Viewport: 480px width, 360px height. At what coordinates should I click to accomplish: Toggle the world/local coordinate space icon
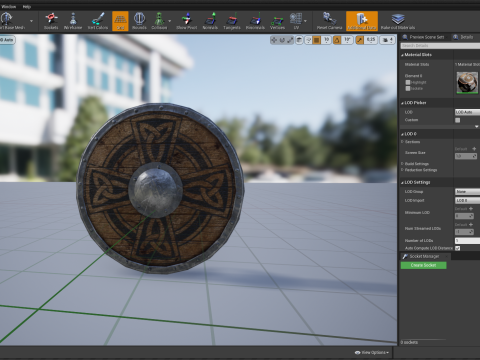point(299,40)
